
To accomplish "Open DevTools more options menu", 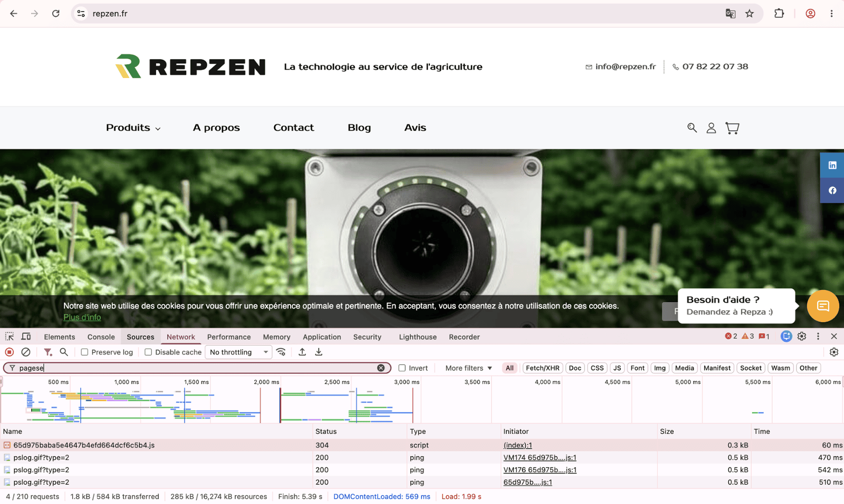I will (818, 336).
